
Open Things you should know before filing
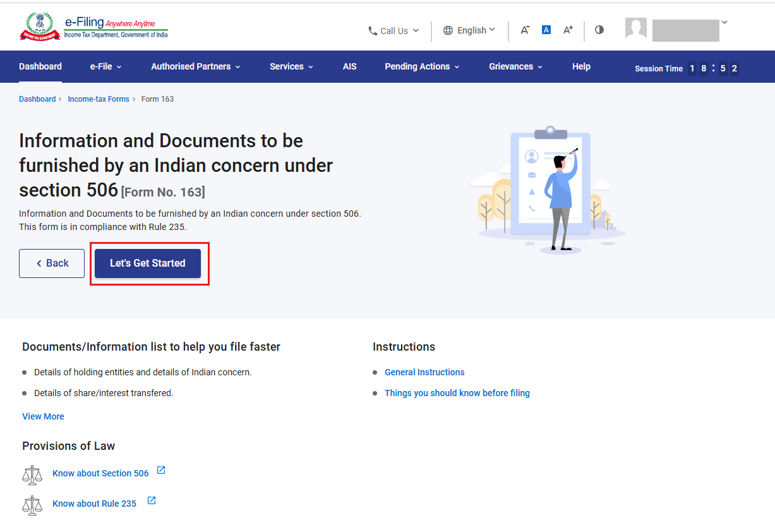click(457, 393)
